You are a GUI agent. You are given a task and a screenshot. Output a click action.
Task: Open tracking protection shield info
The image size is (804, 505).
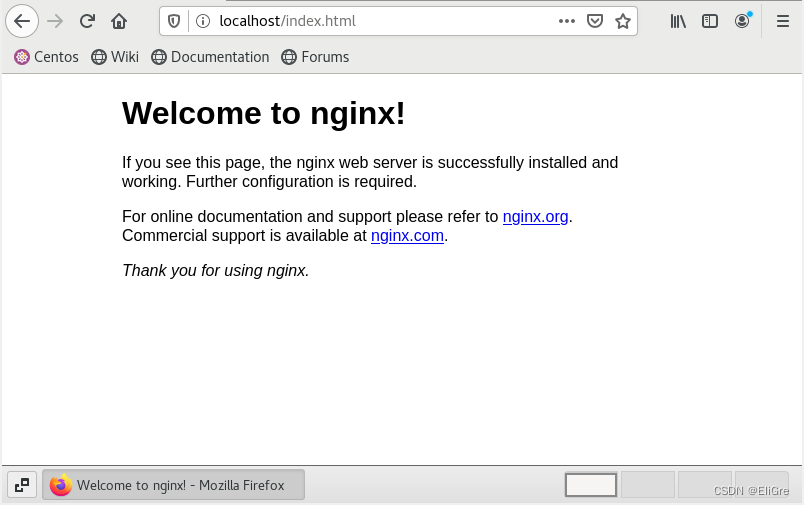click(x=174, y=21)
